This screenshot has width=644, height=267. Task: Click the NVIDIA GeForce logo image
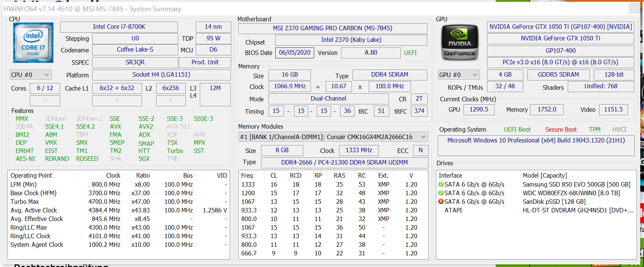460,43
